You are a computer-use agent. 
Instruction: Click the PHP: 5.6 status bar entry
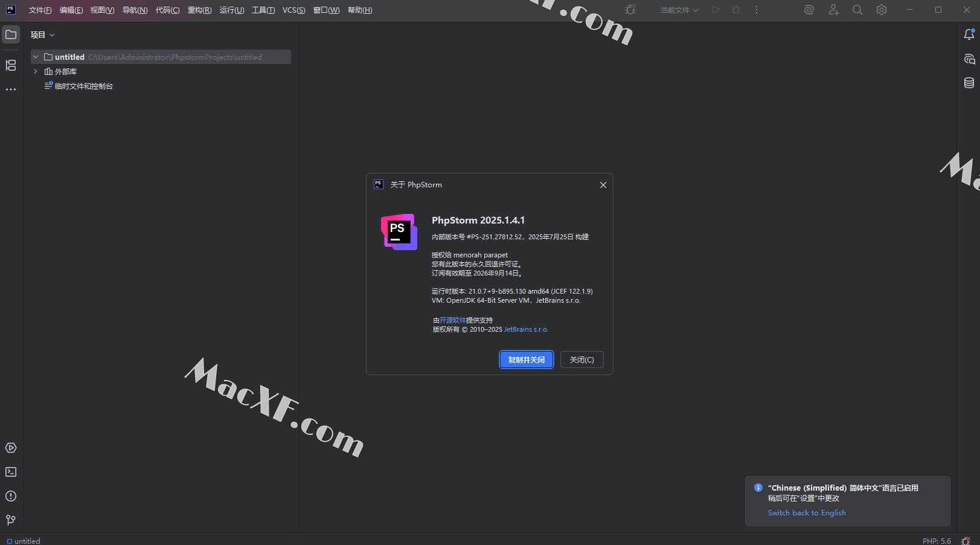(x=937, y=541)
